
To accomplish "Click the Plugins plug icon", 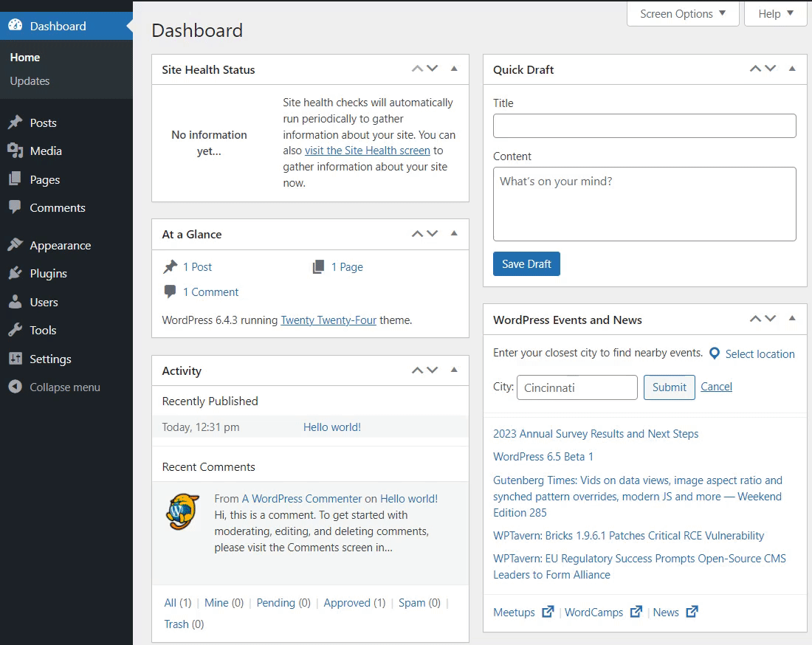I will click(x=16, y=273).
